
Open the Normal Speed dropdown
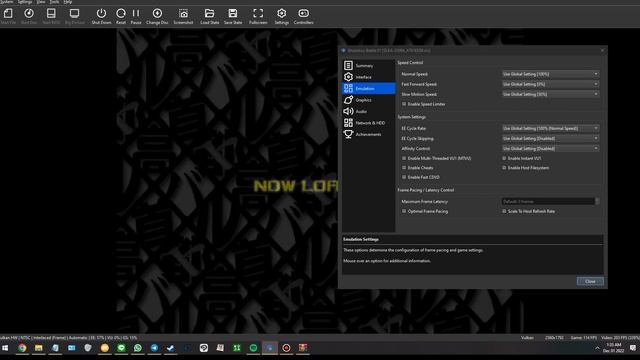tap(550, 74)
